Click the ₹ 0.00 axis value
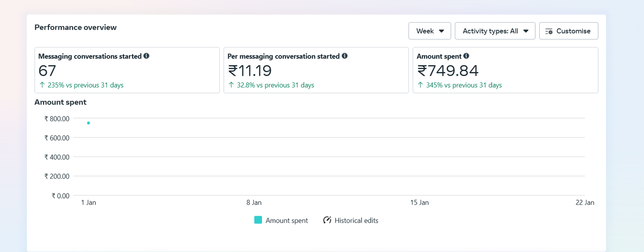The height and width of the screenshot is (252, 644). [60, 196]
